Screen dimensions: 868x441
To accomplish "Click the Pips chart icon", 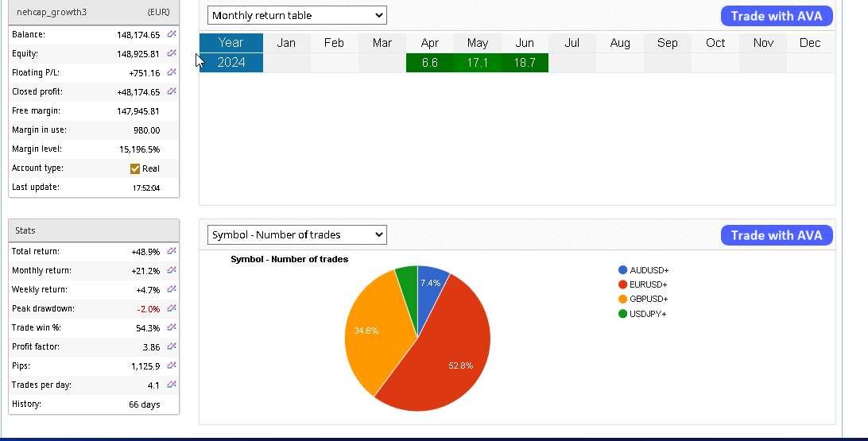I will 172,366.
